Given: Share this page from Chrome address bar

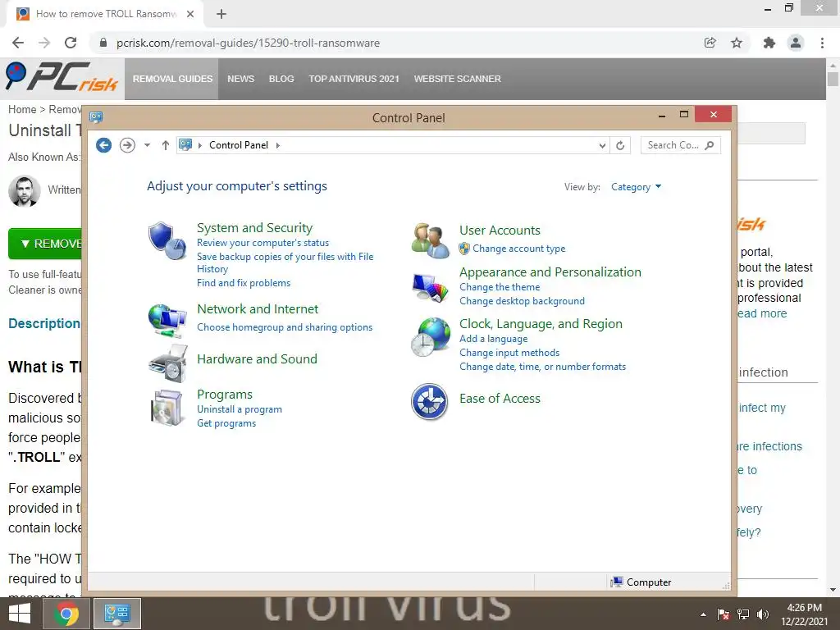Looking at the screenshot, I should pos(710,43).
